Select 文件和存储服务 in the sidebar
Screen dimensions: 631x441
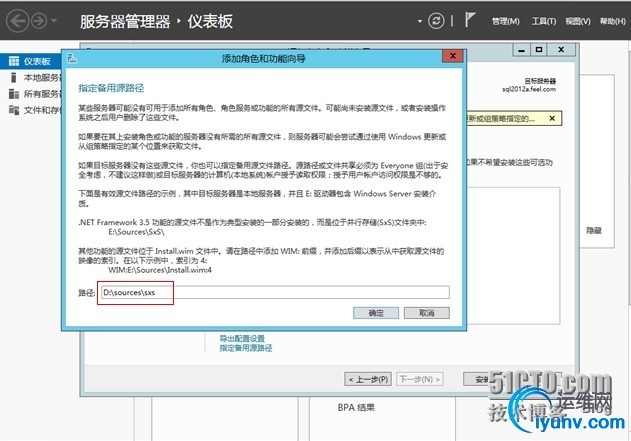click(42, 110)
